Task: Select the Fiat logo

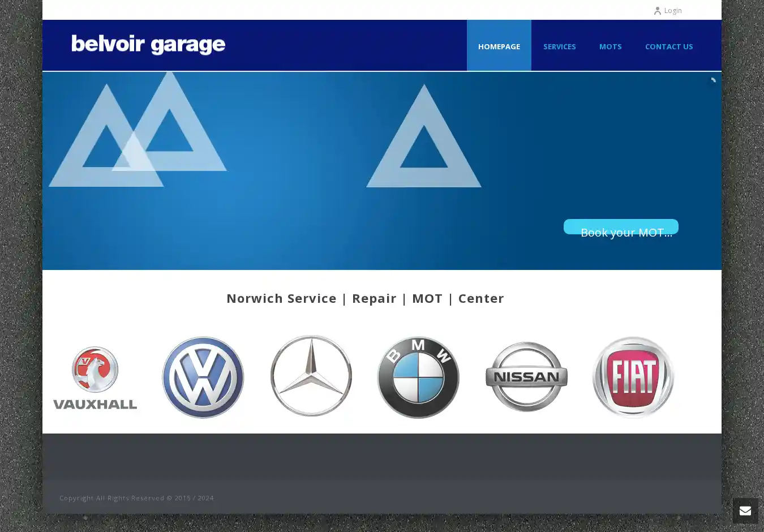Action: 633,377
